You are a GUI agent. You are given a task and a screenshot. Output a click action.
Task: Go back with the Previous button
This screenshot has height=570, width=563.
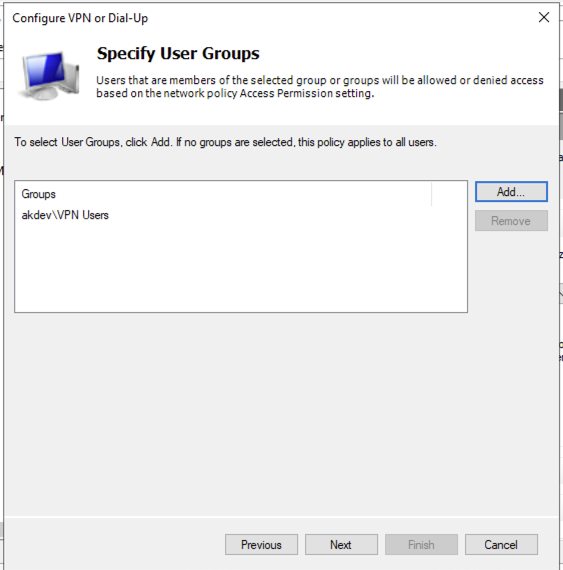261,545
